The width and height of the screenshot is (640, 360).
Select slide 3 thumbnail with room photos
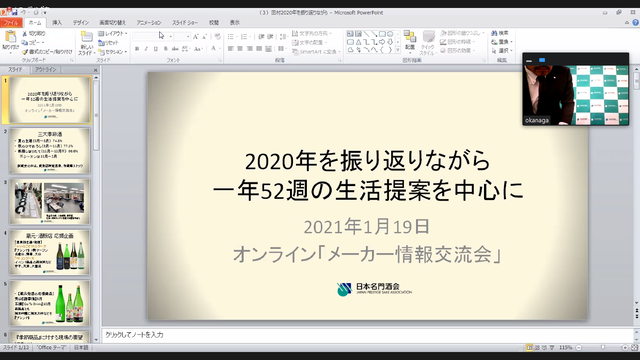[x=50, y=201]
